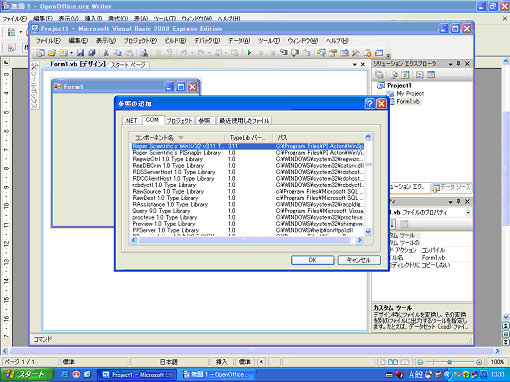
Task: Select Preview 1.0 Type Library row
Action: point(248,224)
